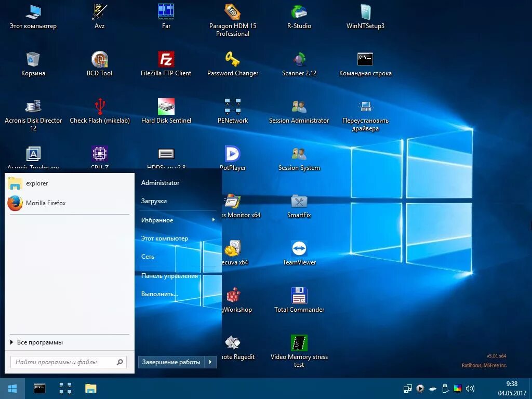Open the Far manager desktop icon
The image size is (532, 399).
pyautogui.click(x=166, y=16)
